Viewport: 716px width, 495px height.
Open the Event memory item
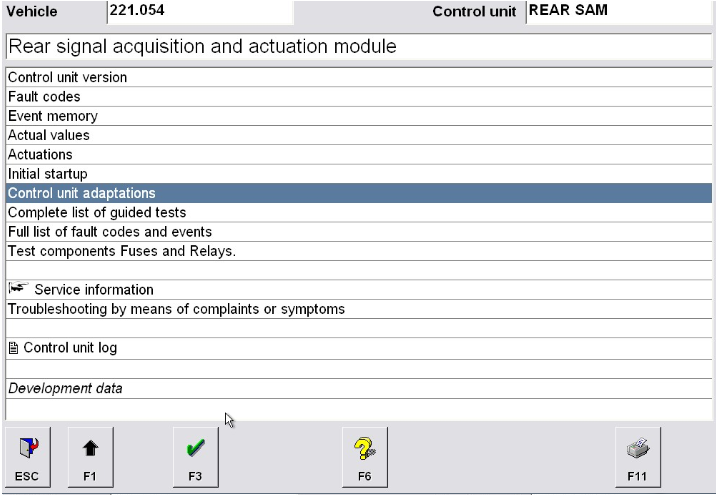point(52,116)
